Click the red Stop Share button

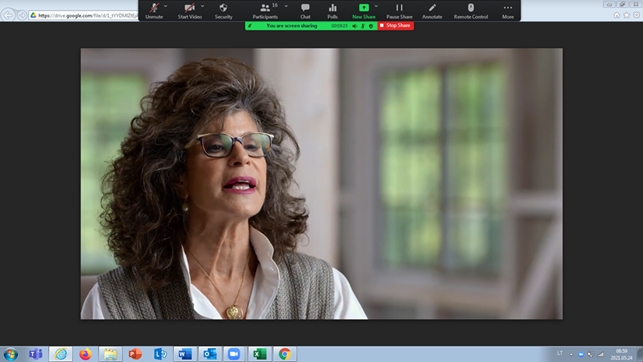pyautogui.click(x=395, y=25)
